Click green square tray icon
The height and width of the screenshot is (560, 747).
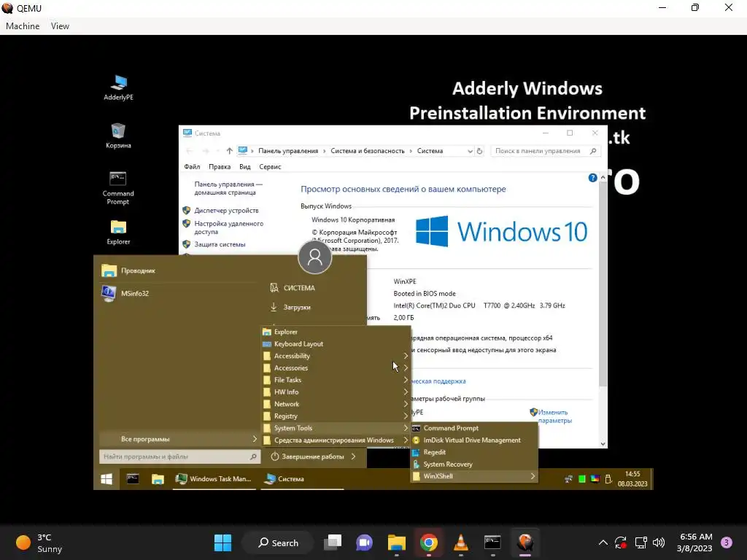coord(581,479)
